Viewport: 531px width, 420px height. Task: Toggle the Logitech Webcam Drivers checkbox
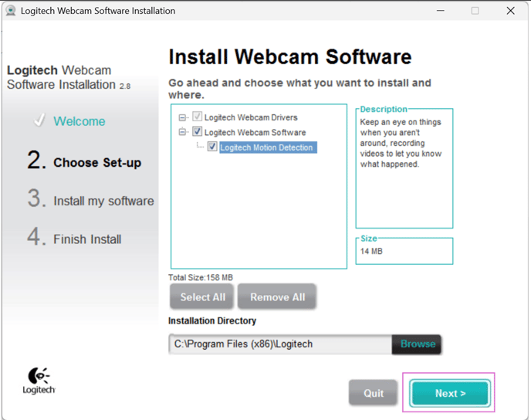click(197, 117)
